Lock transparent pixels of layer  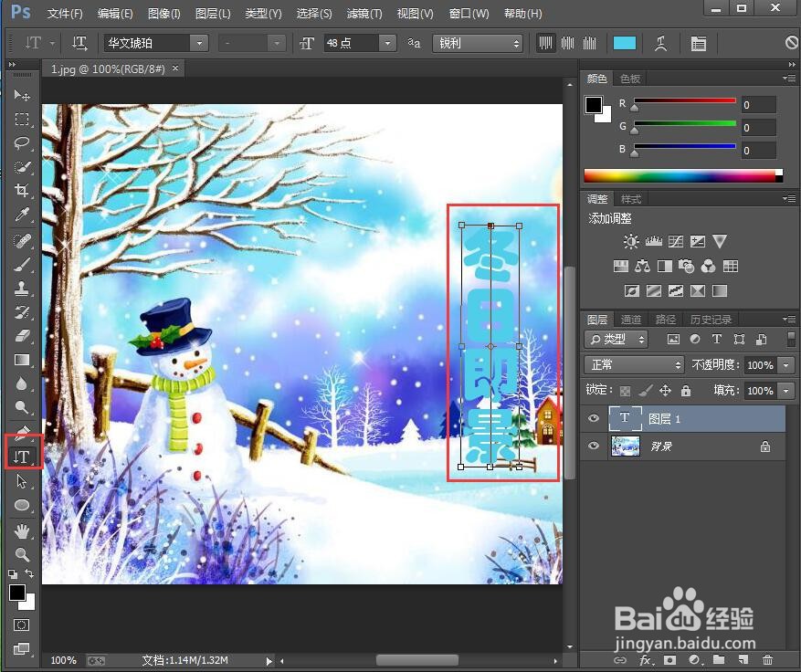pos(625,391)
